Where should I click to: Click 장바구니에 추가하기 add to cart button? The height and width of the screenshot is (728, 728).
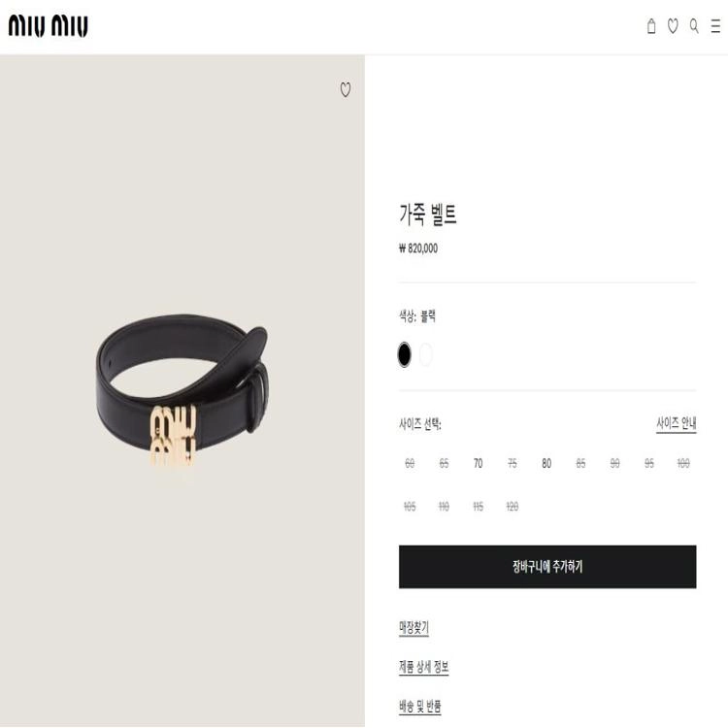[x=547, y=567]
